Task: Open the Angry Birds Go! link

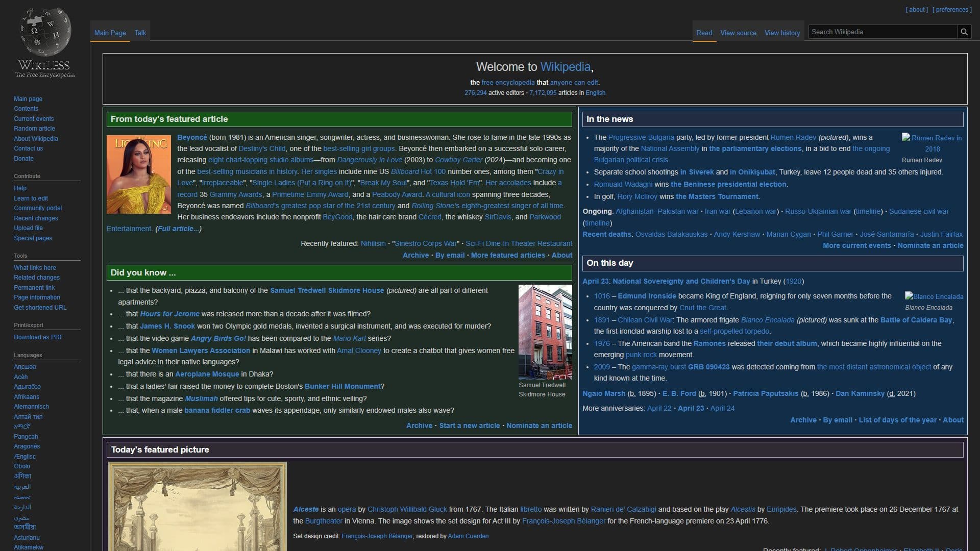Action: click(218, 338)
